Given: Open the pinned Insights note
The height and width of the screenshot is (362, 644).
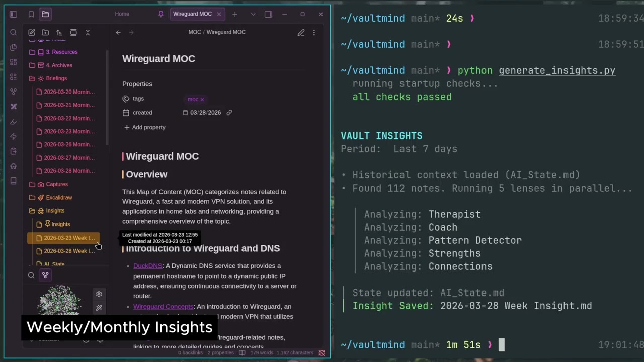Looking at the screenshot, I should [x=60, y=224].
